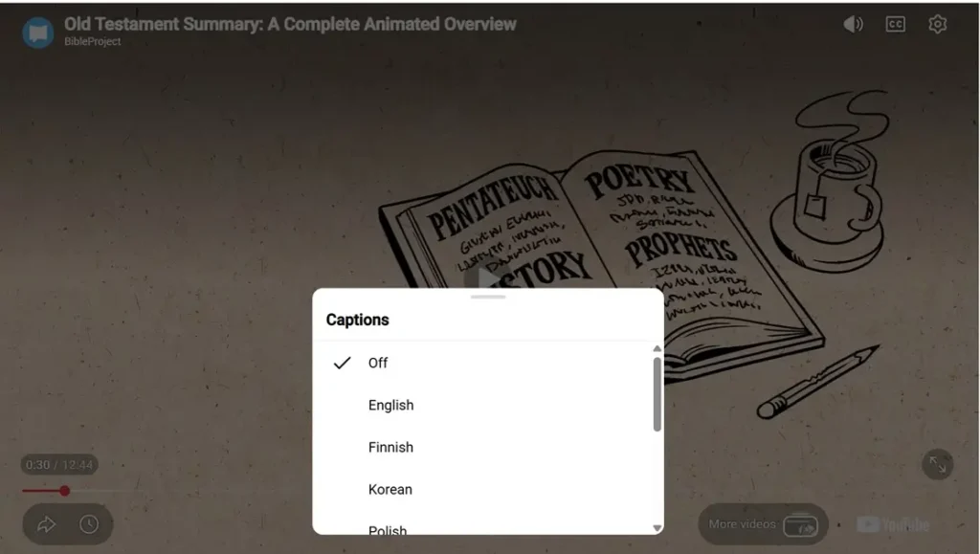This screenshot has width=980, height=554.
Task: Click the share arrow icon
Action: click(x=46, y=524)
